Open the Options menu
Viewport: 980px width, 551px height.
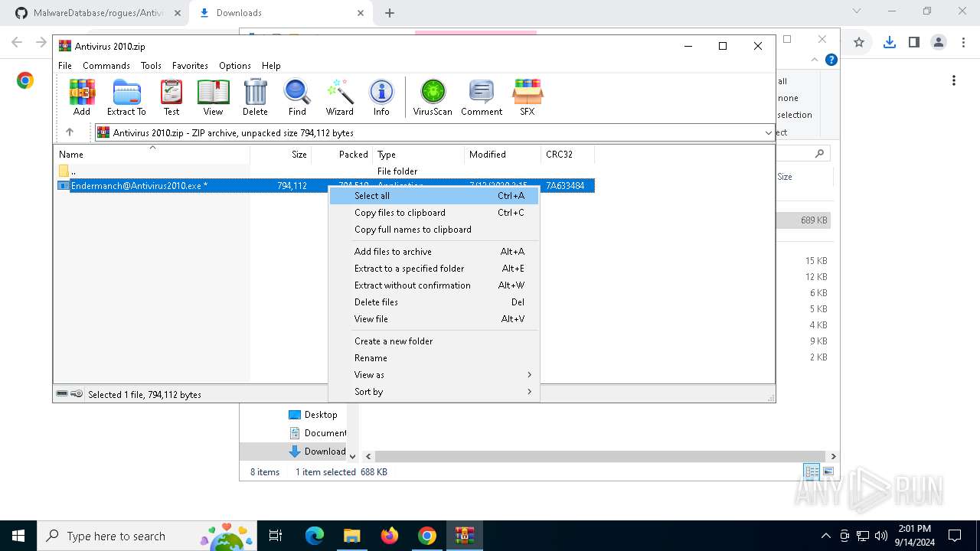235,66
